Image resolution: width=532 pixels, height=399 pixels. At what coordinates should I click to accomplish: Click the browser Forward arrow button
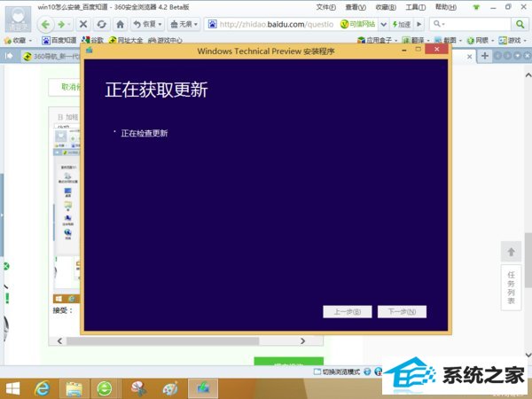pos(62,25)
